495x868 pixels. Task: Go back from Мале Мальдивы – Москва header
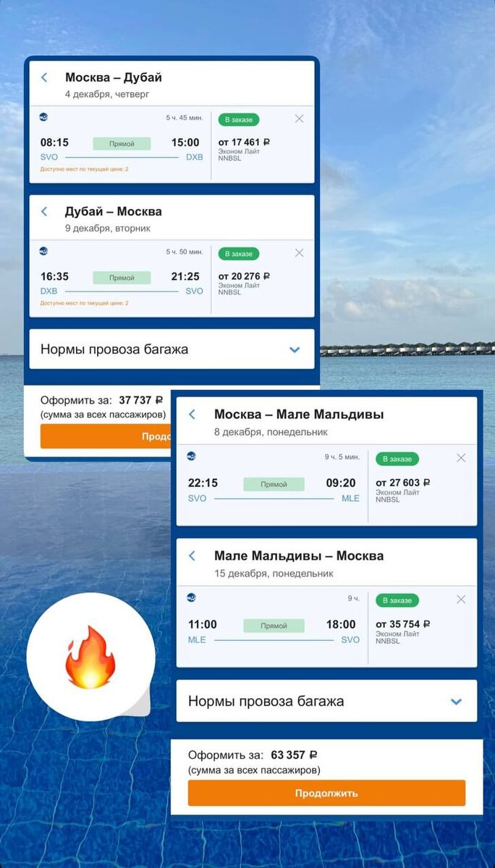click(192, 556)
